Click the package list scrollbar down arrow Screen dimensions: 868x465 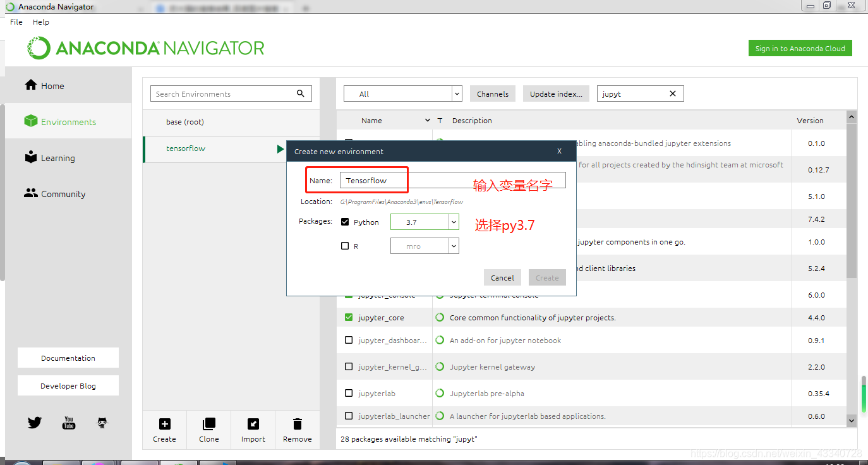(852, 420)
